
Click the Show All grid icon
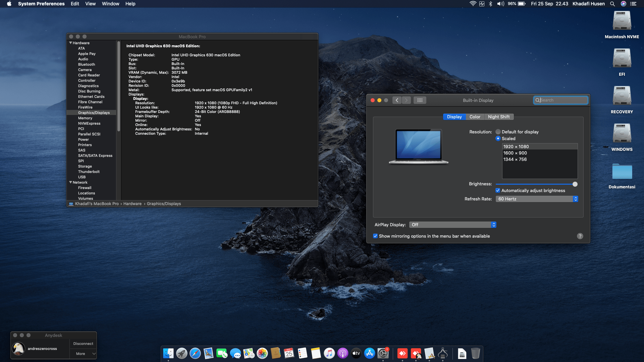[x=420, y=100]
